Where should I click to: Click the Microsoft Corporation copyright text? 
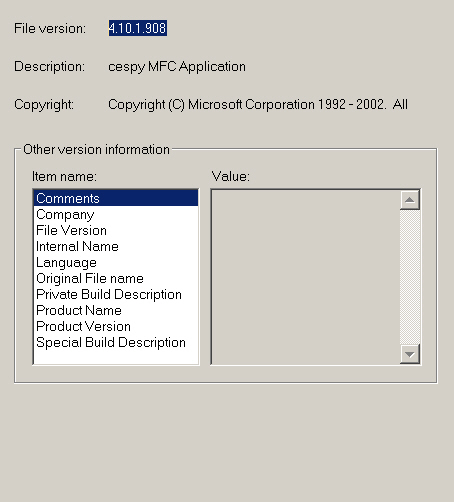click(258, 105)
